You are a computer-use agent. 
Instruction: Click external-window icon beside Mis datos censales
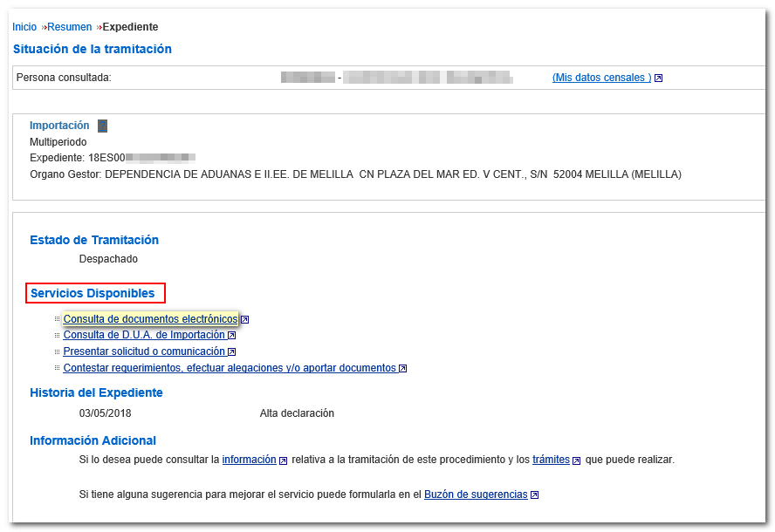(659, 78)
